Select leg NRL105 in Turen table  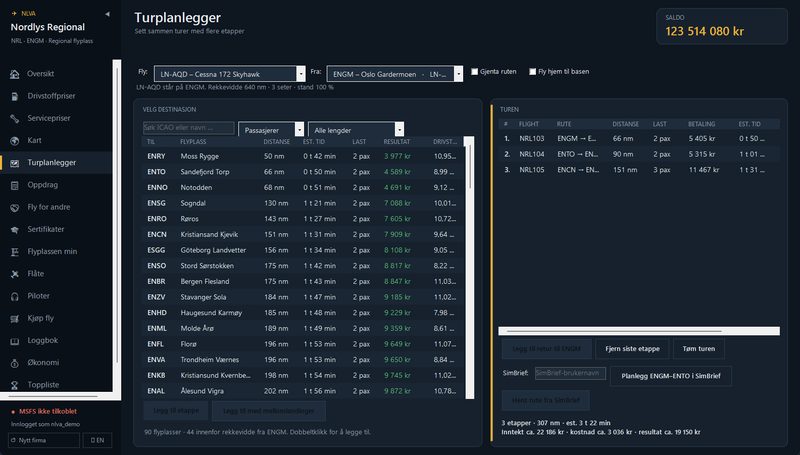[x=639, y=170]
